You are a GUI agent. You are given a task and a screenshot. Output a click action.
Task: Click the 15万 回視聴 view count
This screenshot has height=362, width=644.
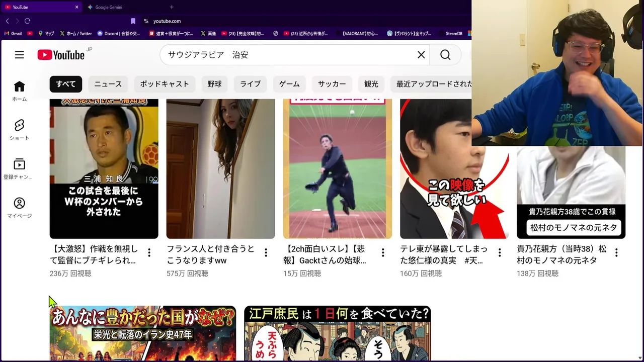[302, 274]
